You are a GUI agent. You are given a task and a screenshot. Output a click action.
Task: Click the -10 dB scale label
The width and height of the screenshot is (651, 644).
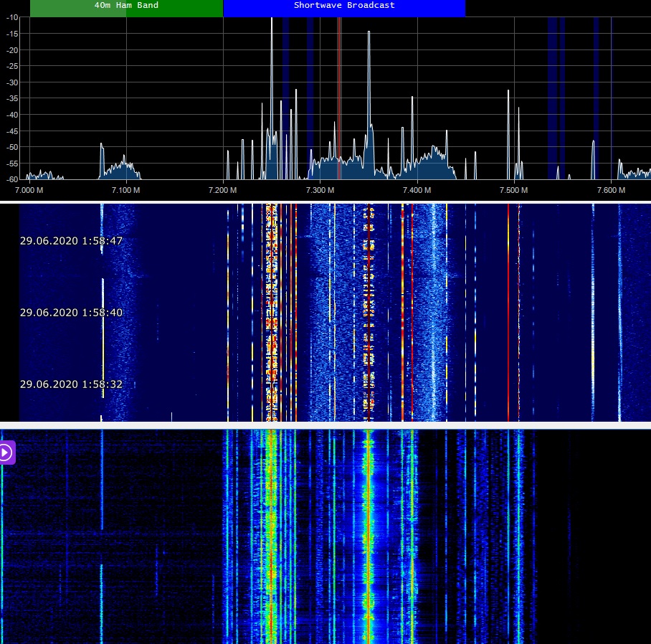coord(12,17)
